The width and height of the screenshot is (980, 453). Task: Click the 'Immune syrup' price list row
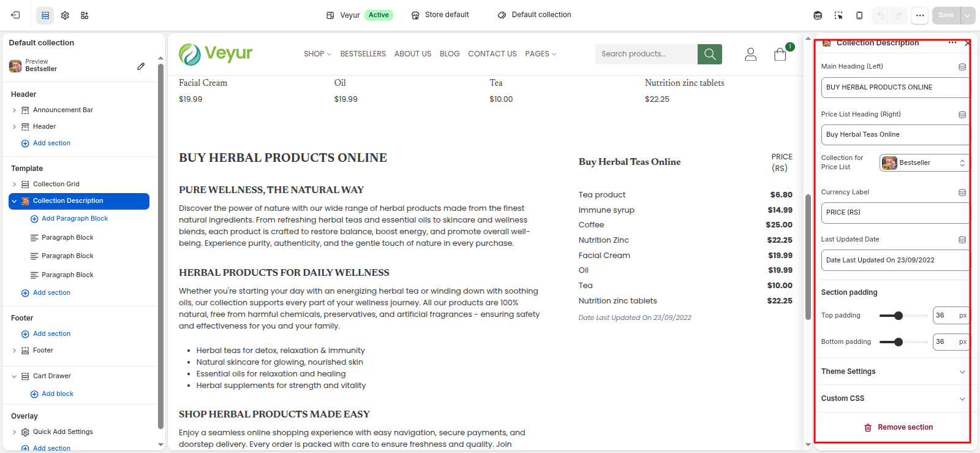pos(685,210)
